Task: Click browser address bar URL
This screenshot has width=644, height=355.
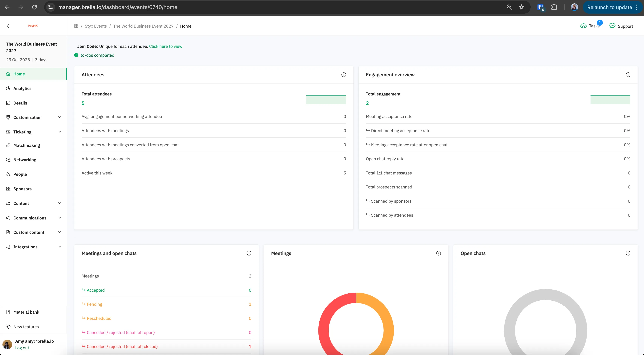Action: (118, 7)
